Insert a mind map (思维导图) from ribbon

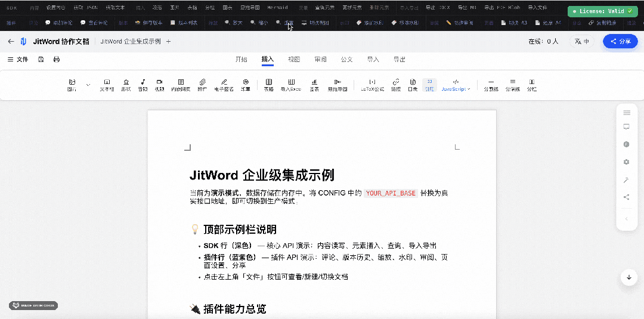click(338, 85)
